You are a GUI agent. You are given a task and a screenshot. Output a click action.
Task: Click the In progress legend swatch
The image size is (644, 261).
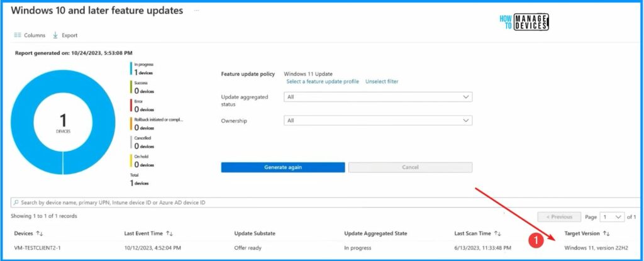(131, 69)
